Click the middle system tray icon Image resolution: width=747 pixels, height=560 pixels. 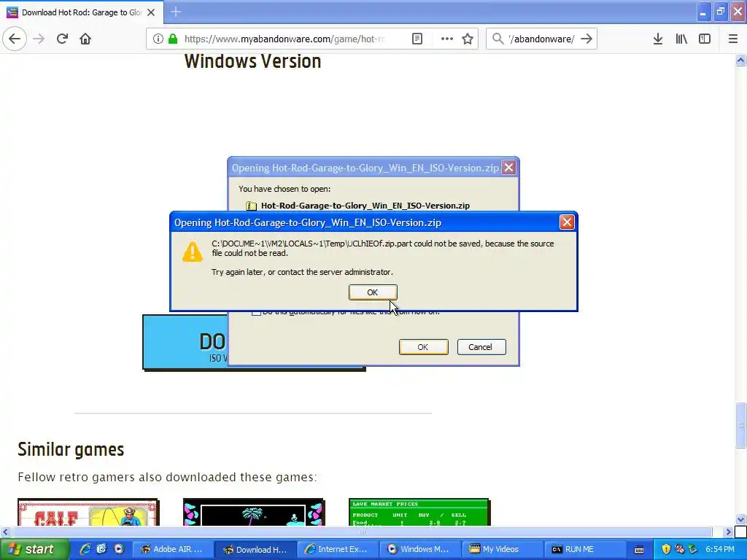(x=679, y=549)
